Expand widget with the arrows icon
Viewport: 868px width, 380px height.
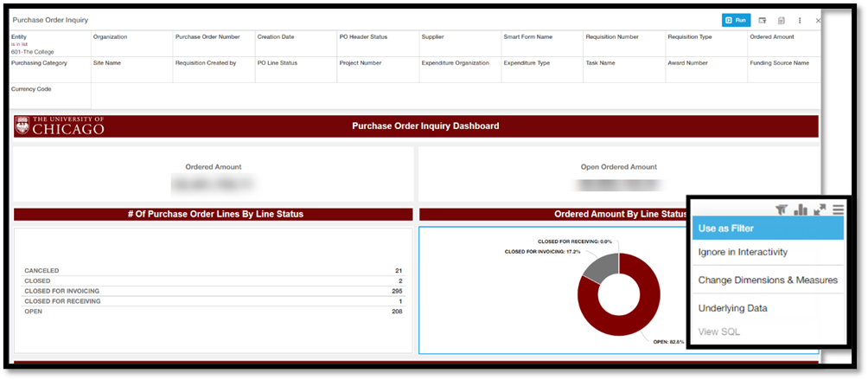(x=820, y=209)
